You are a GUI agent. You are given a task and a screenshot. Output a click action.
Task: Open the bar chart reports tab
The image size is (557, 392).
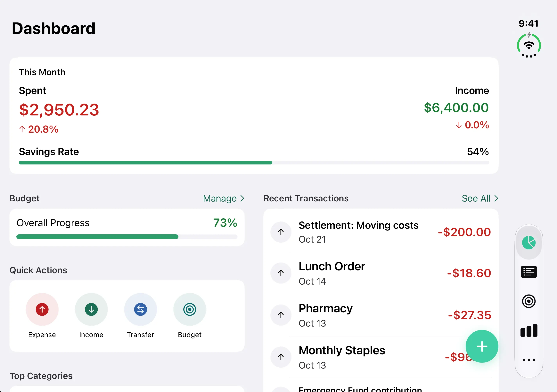pos(529,331)
